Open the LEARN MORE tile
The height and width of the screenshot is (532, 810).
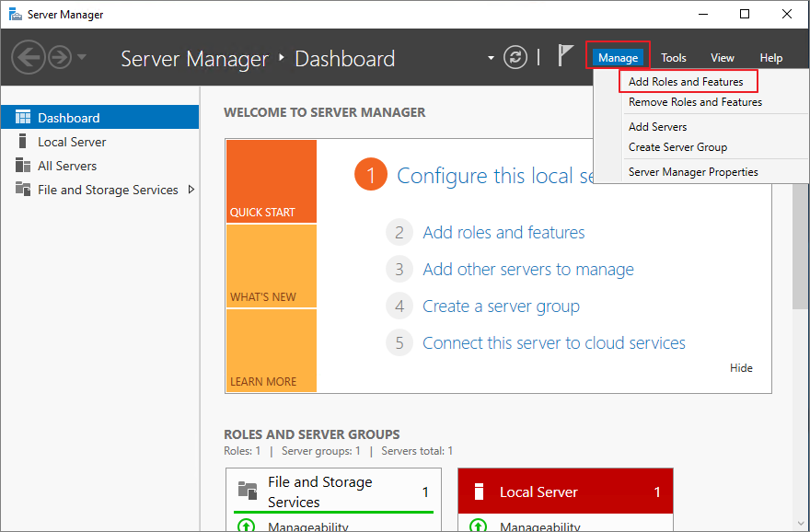[x=272, y=350]
